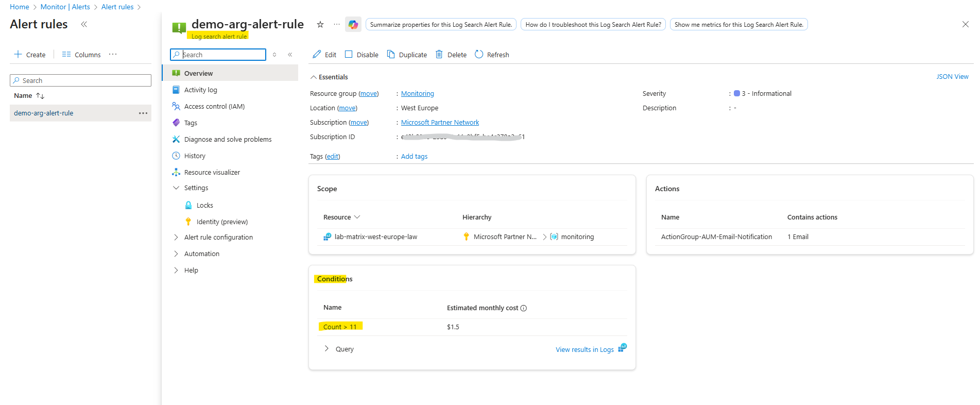Favorite the alert rule with star icon
The height and width of the screenshot is (405, 980).
click(320, 24)
